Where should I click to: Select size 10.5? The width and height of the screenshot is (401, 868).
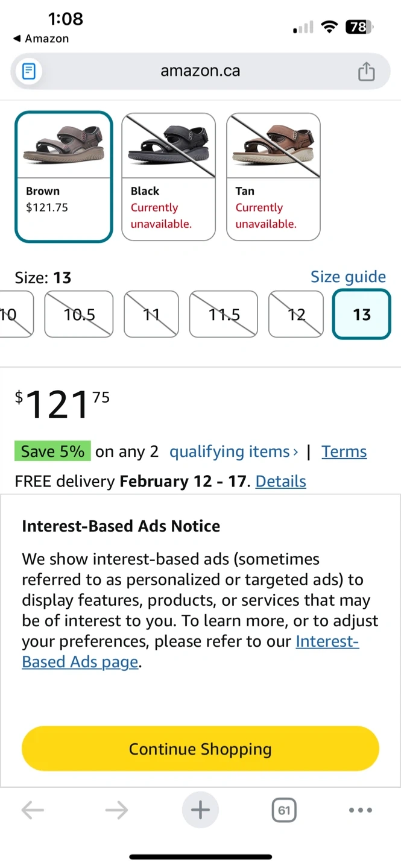tap(80, 315)
